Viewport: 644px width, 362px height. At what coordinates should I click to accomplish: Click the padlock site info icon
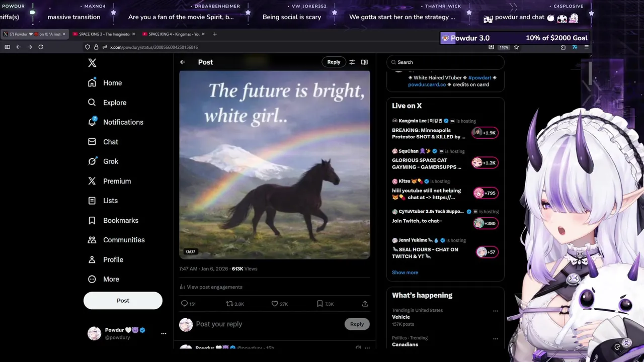[x=96, y=47]
